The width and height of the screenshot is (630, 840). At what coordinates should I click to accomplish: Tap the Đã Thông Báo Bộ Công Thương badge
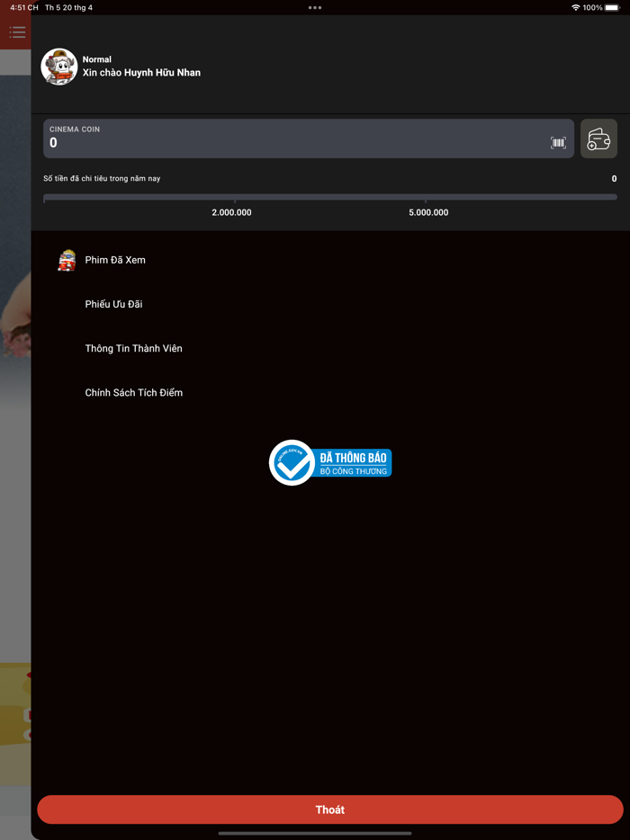coord(330,463)
